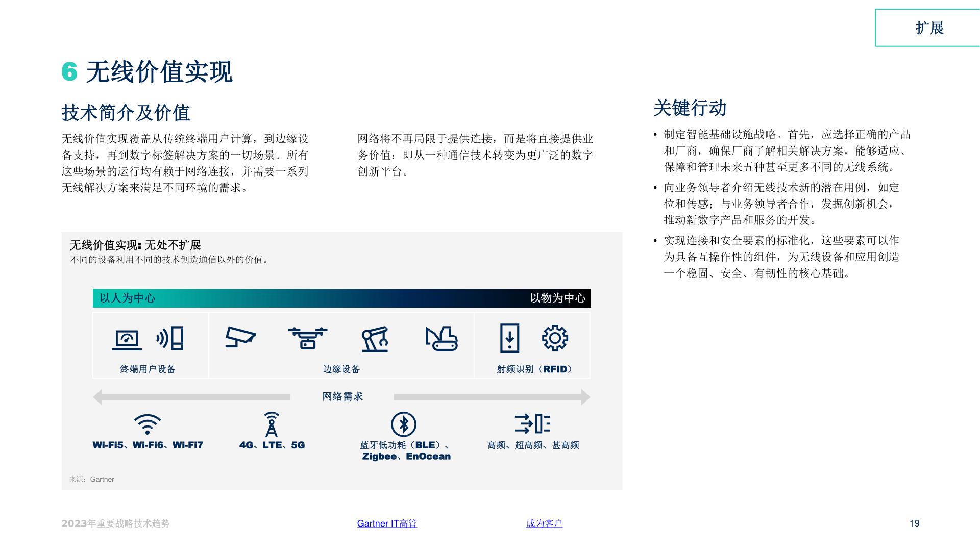Click the security camera icon
Screen dimensions: 980x551
[240, 337]
